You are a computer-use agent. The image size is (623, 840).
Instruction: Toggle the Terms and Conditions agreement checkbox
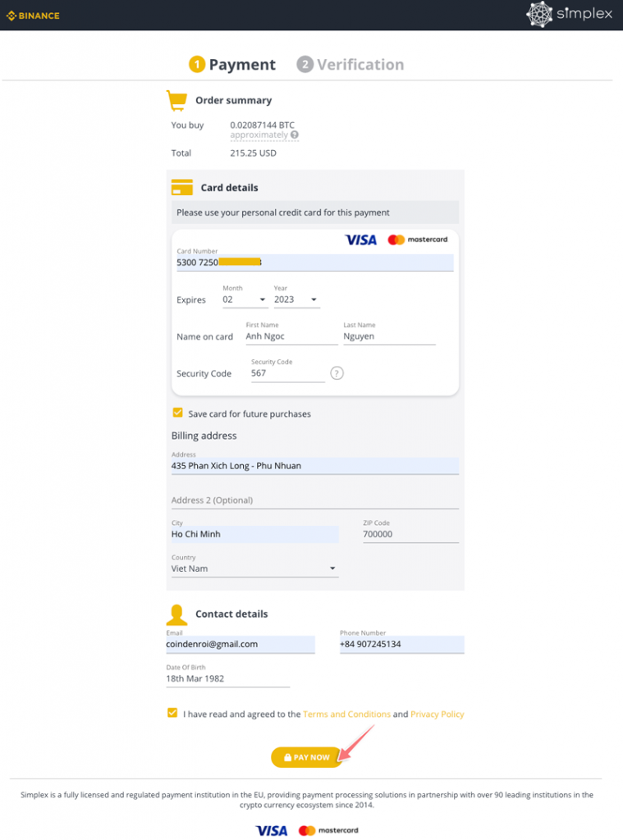[x=172, y=714]
